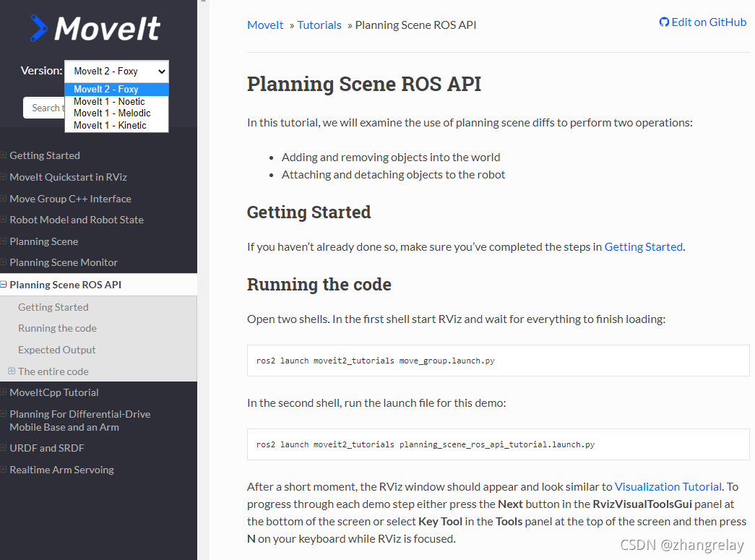Open Planning Scene ROS API in sidebar
The width and height of the screenshot is (755, 560).
(66, 285)
